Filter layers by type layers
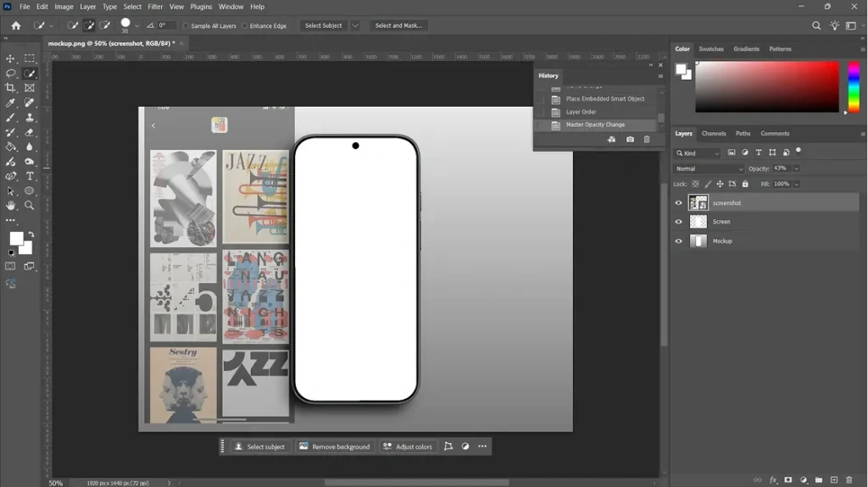The height and width of the screenshot is (487, 868). point(759,152)
